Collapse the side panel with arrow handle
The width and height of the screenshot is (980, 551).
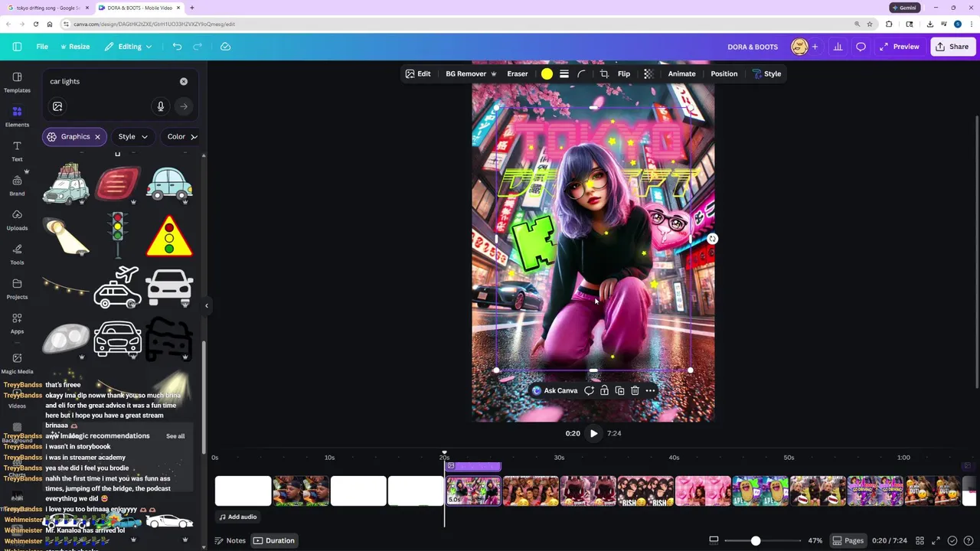point(206,305)
